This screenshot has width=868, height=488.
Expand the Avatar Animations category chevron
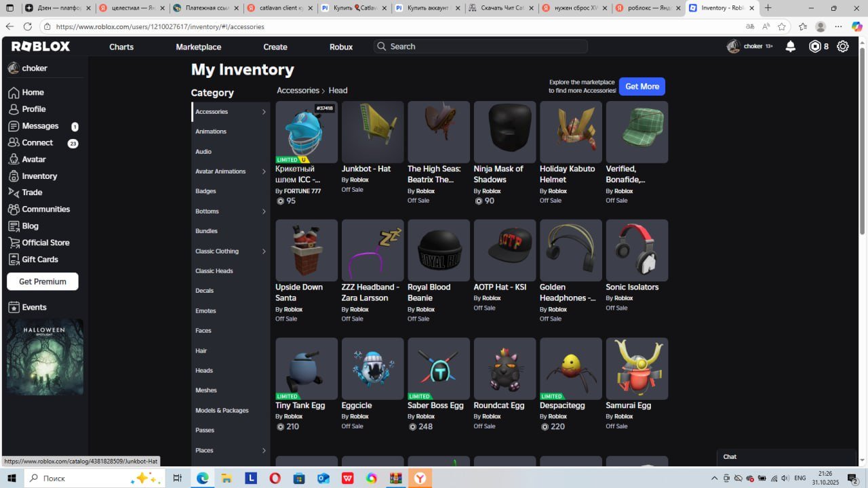264,171
